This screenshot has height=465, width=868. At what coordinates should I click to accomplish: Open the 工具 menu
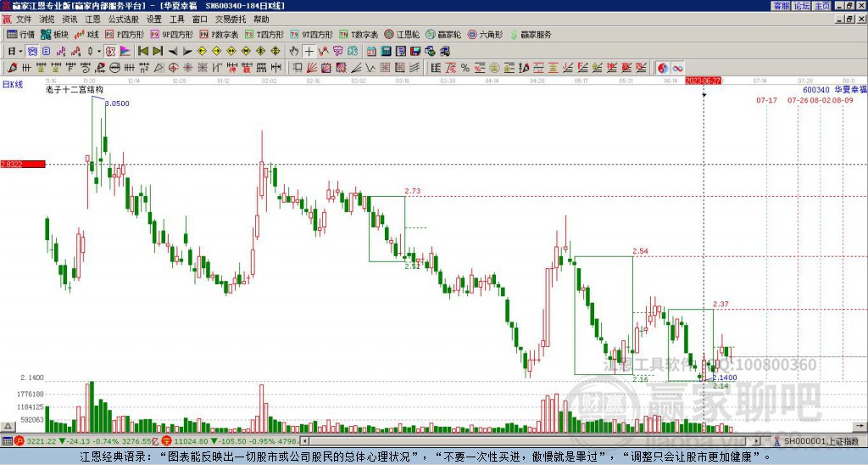[x=176, y=20]
